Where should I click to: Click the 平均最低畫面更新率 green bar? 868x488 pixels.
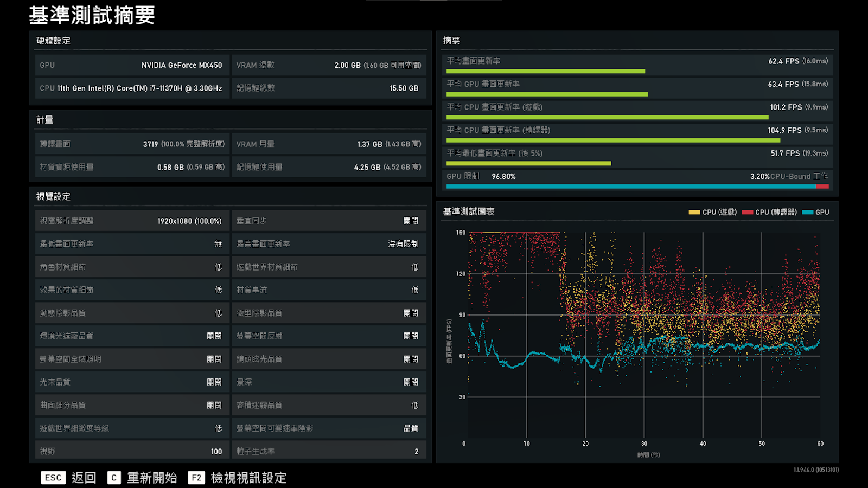529,163
